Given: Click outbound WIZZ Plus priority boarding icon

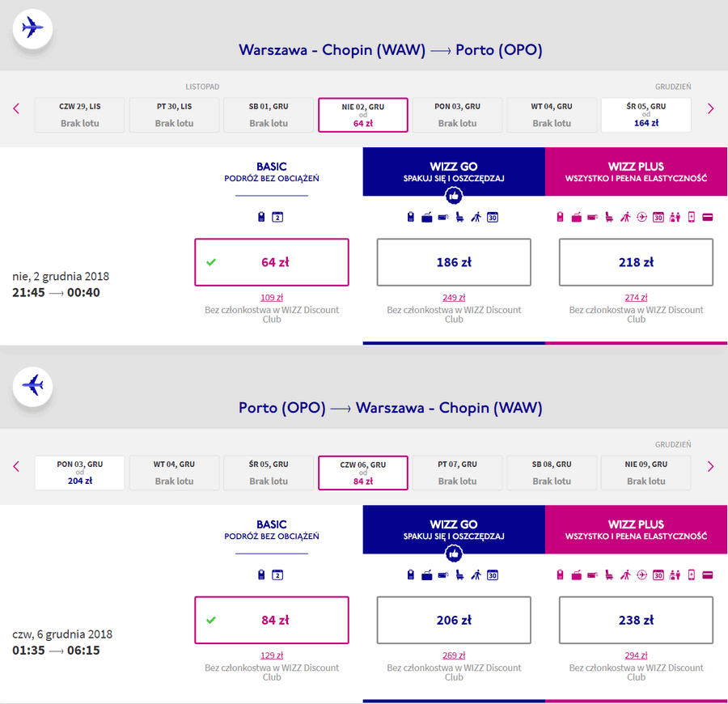Looking at the screenshot, I should (x=625, y=217).
